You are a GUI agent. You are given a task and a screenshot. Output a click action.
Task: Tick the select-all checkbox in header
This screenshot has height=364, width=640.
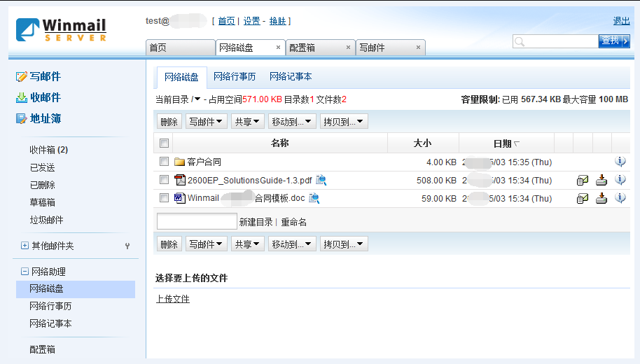pyautogui.click(x=165, y=143)
